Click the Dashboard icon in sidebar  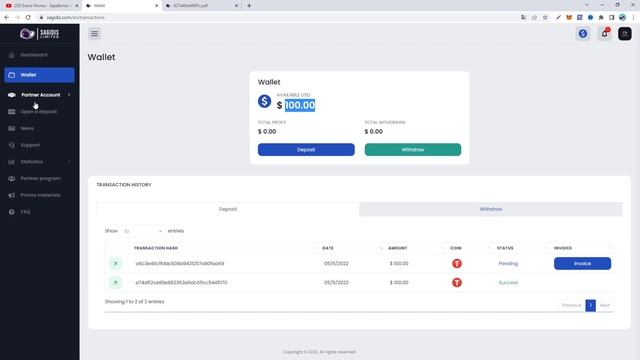point(11,55)
